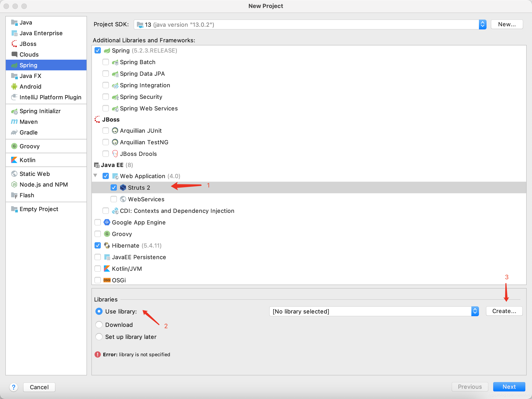Click the Gradle elephant icon

pos(14,132)
